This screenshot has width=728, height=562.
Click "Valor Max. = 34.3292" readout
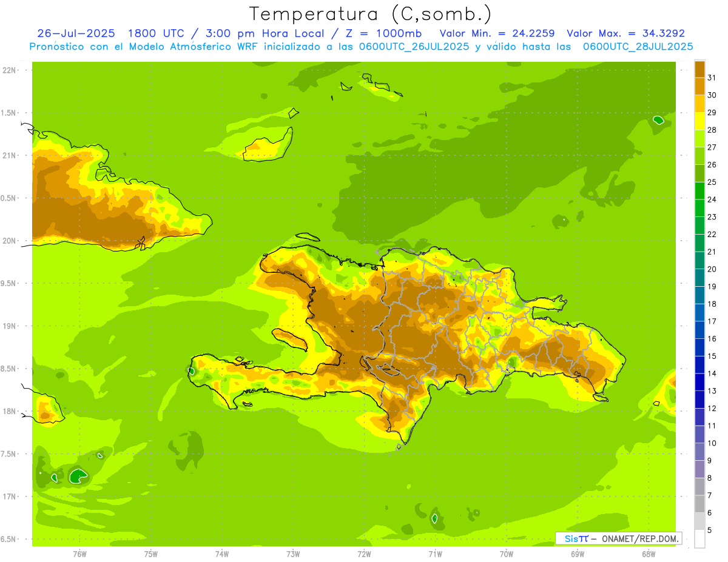point(625,33)
